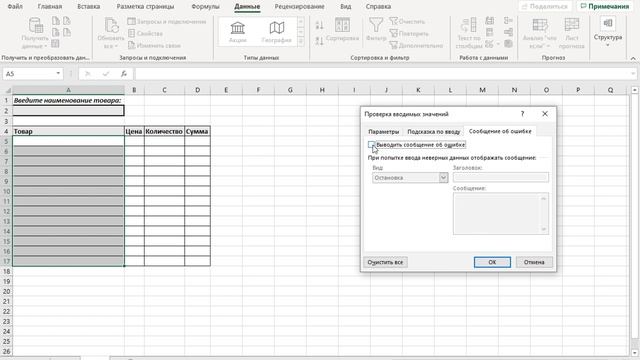Click the Flash Fill icon in Data Tools
The image size is (640, 360).
pyautogui.click(x=489, y=20)
